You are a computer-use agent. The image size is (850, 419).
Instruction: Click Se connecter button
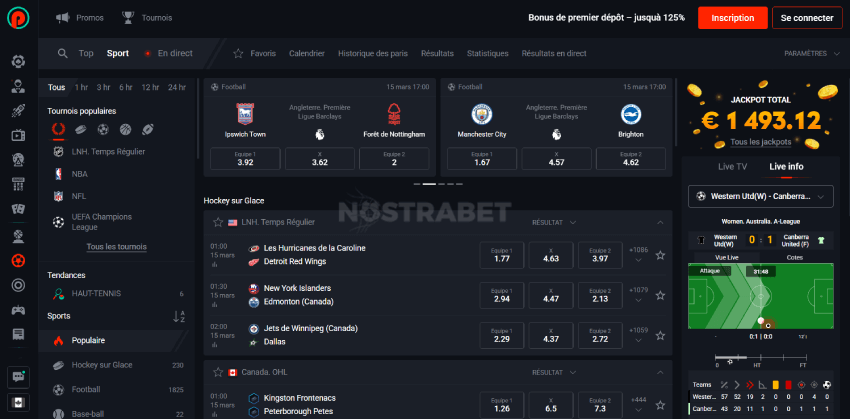(x=807, y=18)
